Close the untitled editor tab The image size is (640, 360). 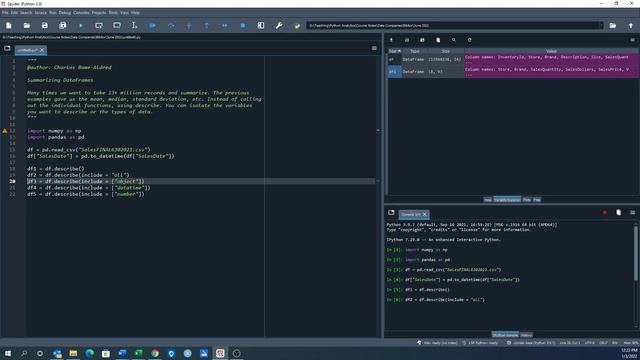[42, 50]
